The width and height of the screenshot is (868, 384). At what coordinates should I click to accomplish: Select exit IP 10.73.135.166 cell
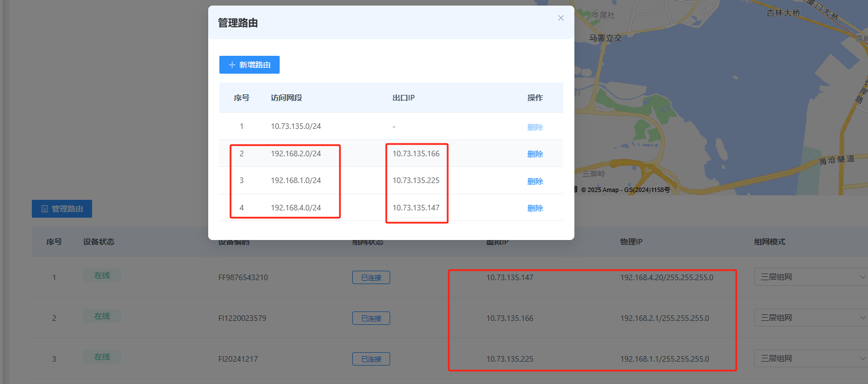click(416, 153)
